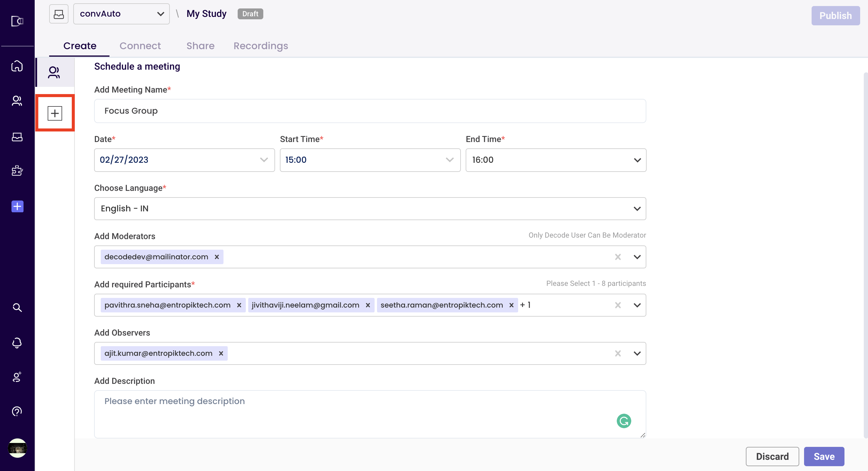The width and height of the screenshot is (868, 471).
Task: Click the +1 more participants indicator
Action: pos(525,305)
